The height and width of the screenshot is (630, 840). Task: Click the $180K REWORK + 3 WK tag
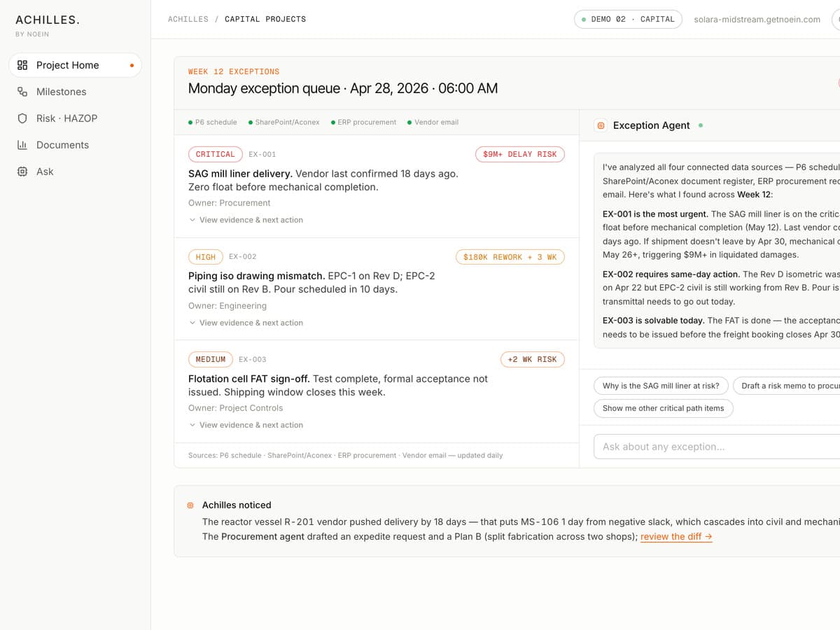510,257
